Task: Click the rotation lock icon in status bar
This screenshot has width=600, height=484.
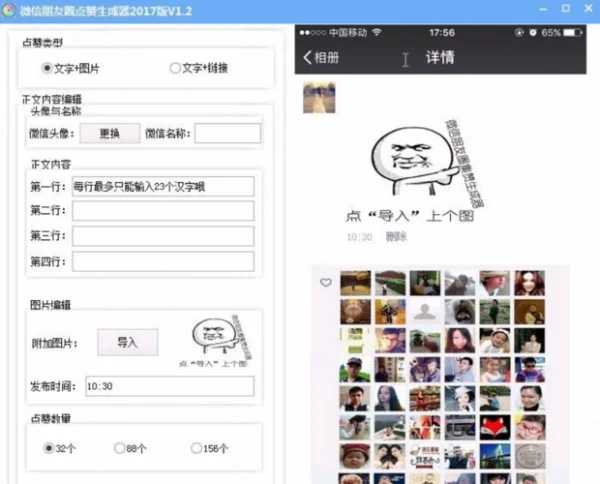Action: coord(519,33)
